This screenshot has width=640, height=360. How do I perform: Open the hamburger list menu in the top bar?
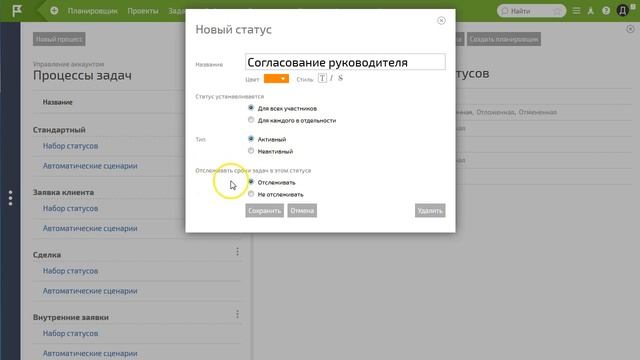[x=576, y=11]
